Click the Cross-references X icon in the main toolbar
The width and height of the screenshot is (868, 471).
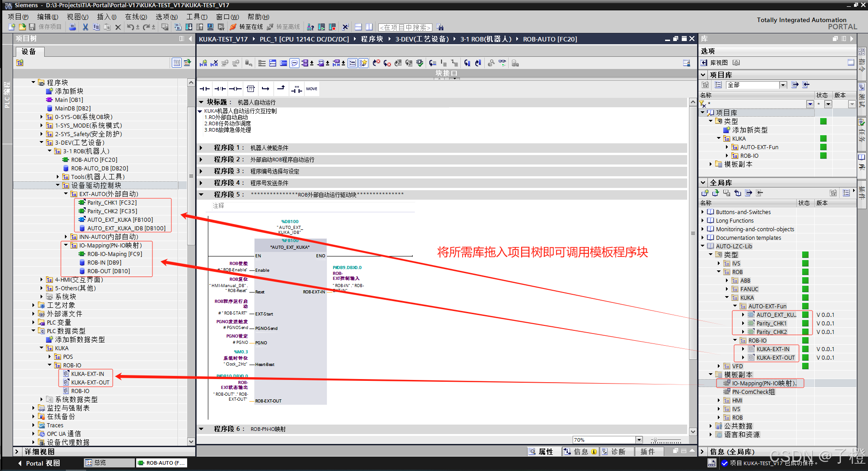(x=345, y=27)
